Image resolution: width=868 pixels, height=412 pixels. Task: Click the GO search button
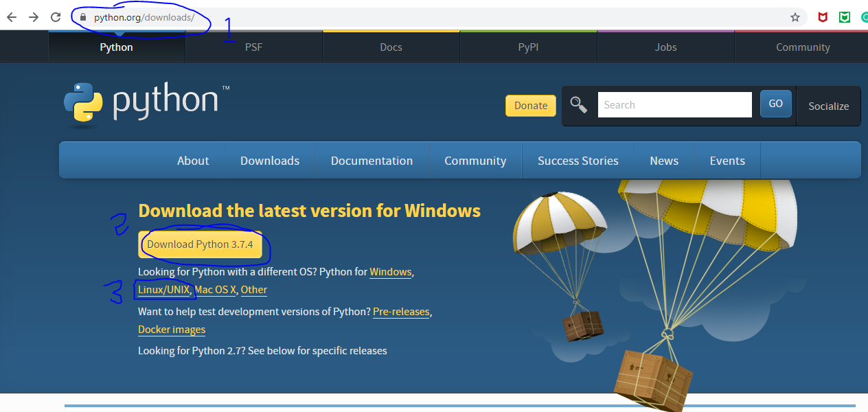click(775, 104)
